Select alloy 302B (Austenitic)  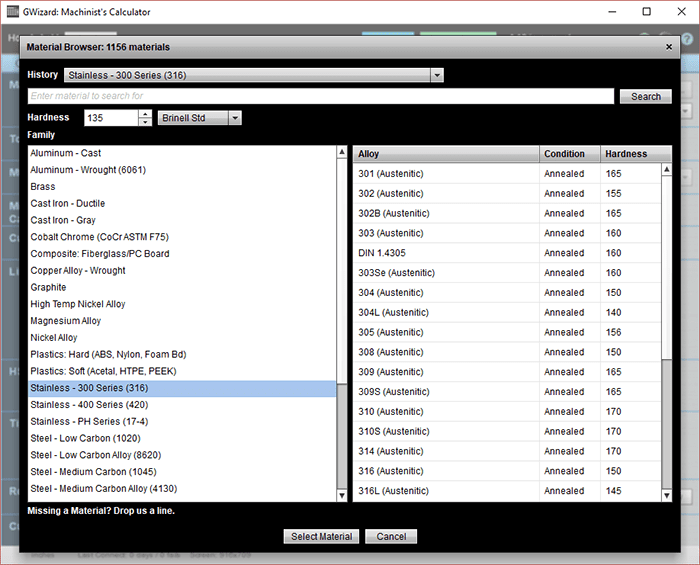(x=507, y=213)
